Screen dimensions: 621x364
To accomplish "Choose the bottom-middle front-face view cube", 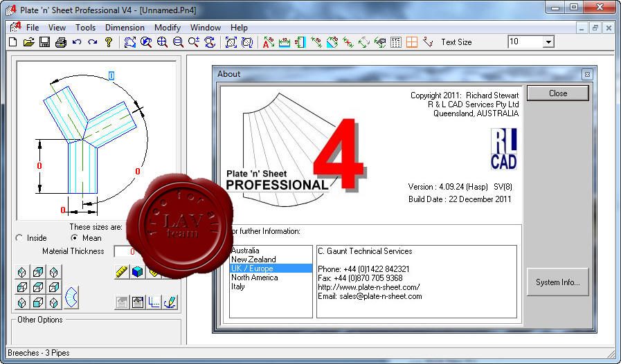I will [38, 302].
